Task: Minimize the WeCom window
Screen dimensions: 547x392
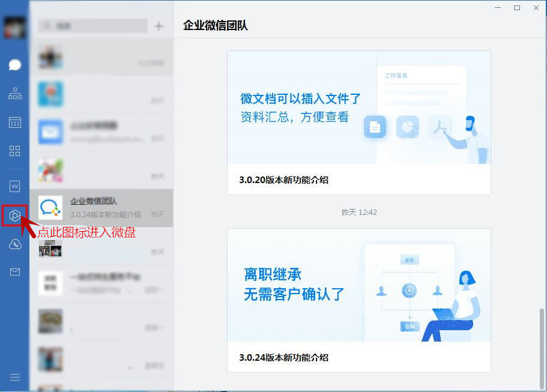Action: pos(498,8)
